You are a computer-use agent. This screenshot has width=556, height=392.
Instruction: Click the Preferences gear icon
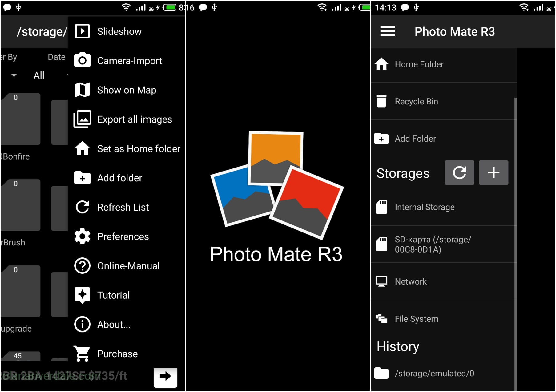82,236
